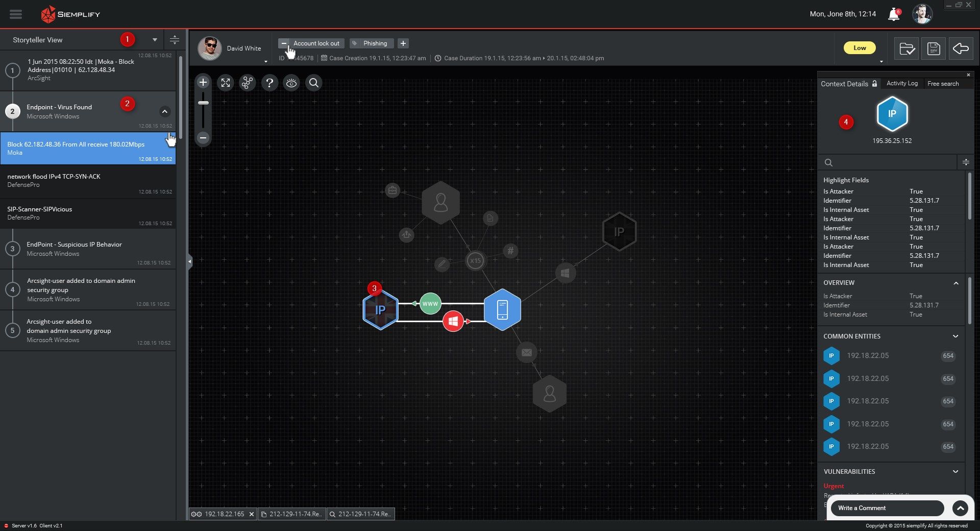The image size is (980, 531).
Task: Click the back arrow case button
Action: click(x=961, y=49)
